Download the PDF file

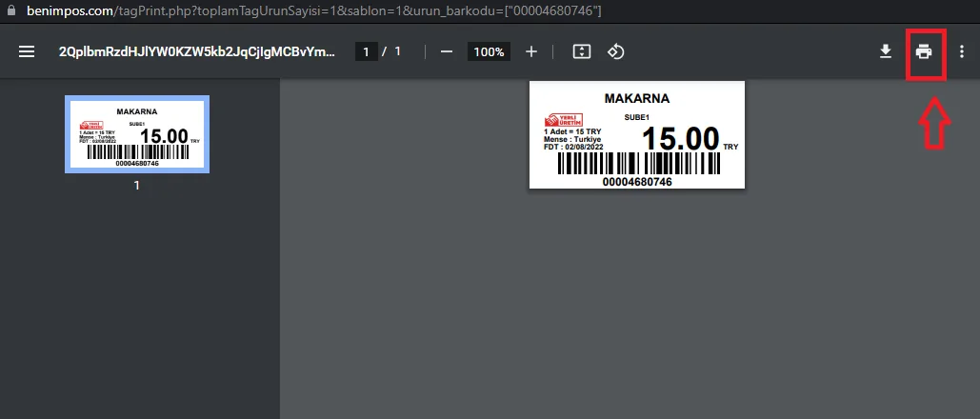click(x=886, y=52)
